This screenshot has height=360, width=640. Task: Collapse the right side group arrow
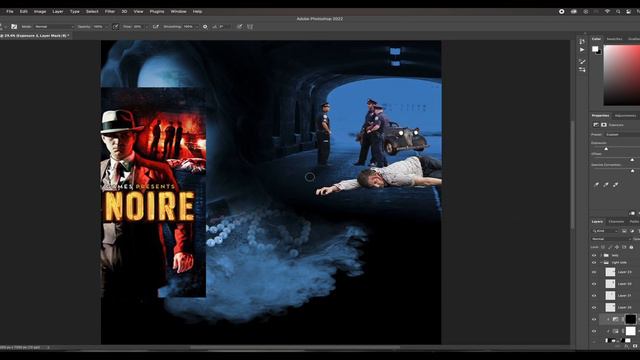pyautogui.click(x=601, y=262)
